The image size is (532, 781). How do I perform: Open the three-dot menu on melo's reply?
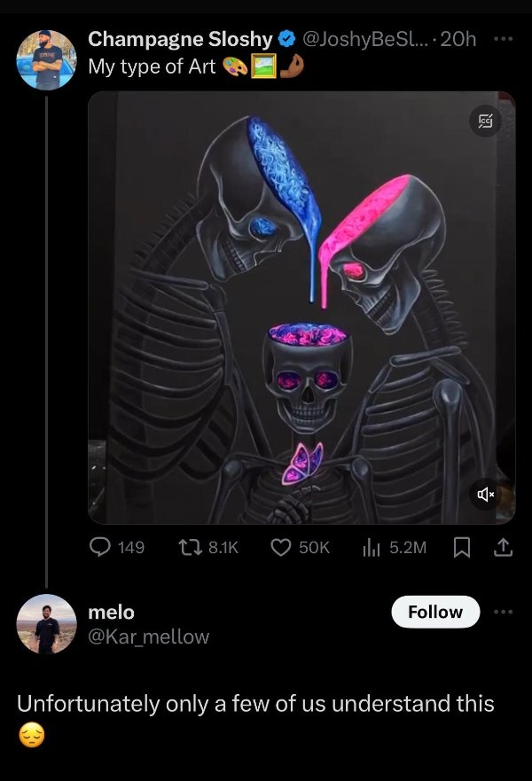click(x=503, y=613)
